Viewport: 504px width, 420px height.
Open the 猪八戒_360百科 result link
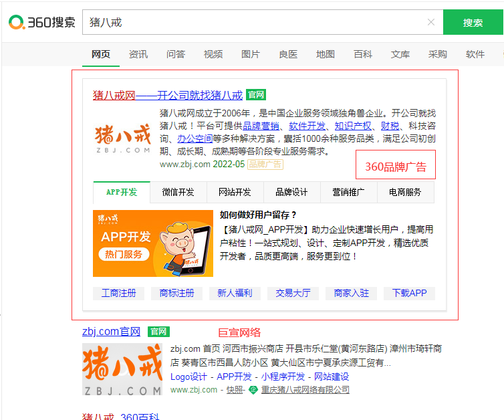(121, 417)
